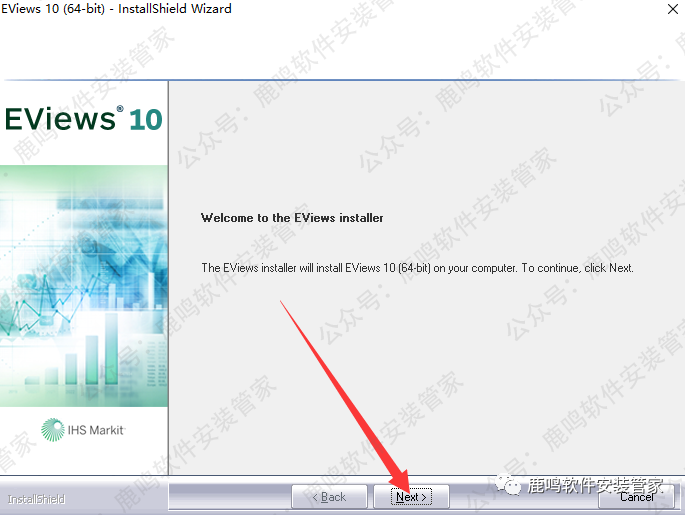This screenshot has height=515, width=685.
Task: Cancel the EViews installation
Action: [637, 497]
